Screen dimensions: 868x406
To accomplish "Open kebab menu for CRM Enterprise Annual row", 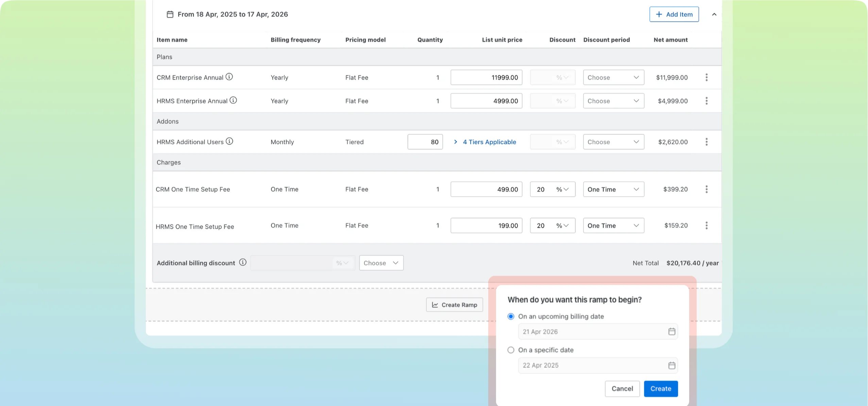I will (x=707, y=77).
